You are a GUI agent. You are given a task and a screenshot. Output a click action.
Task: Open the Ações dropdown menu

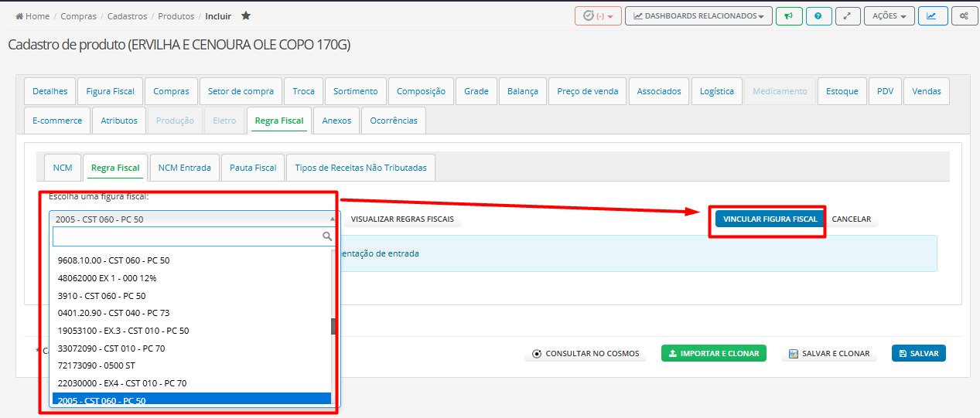tap(889, 16)
